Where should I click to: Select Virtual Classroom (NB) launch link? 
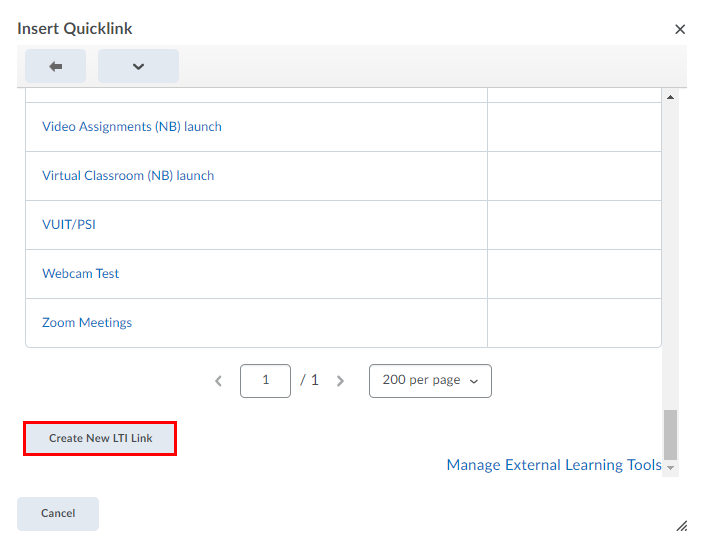tap(128, 176)
